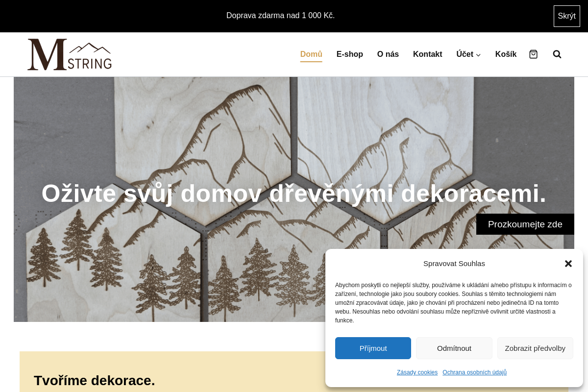Click the Odmítnout button
This screenshot has height=392, width=588.
pos(454,348)
